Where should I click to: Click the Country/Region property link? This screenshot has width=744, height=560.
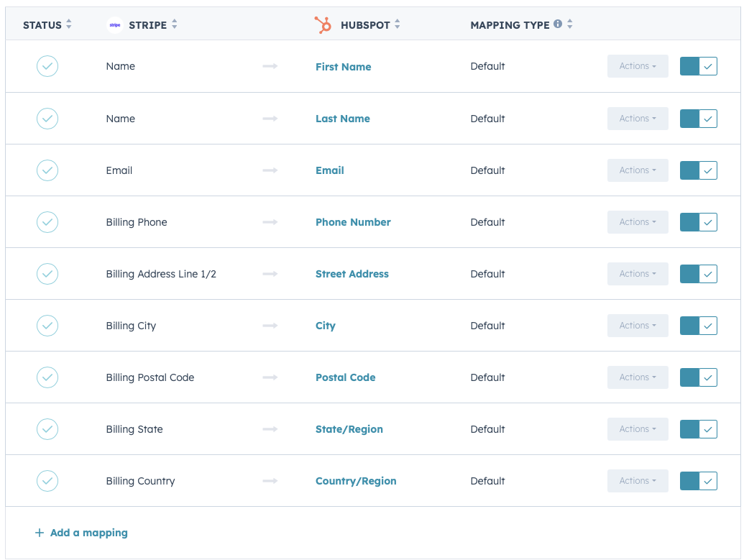pyautogui.click(x=356, y=481)
